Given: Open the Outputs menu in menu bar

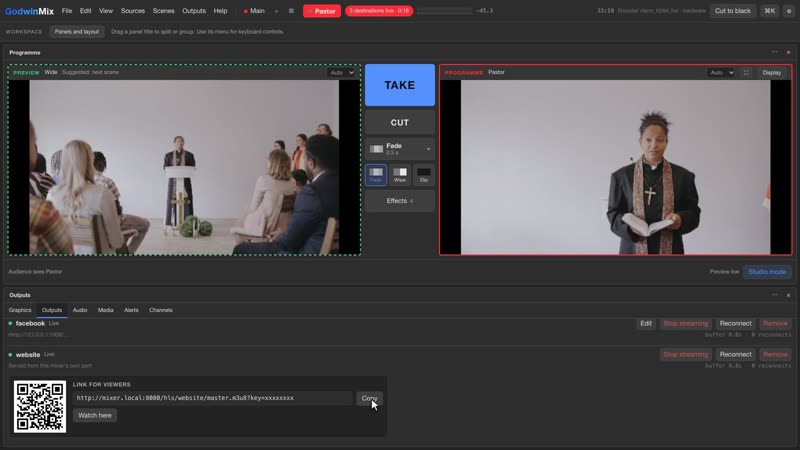Looking at the screenshot, I should click(x=194, y=11).
